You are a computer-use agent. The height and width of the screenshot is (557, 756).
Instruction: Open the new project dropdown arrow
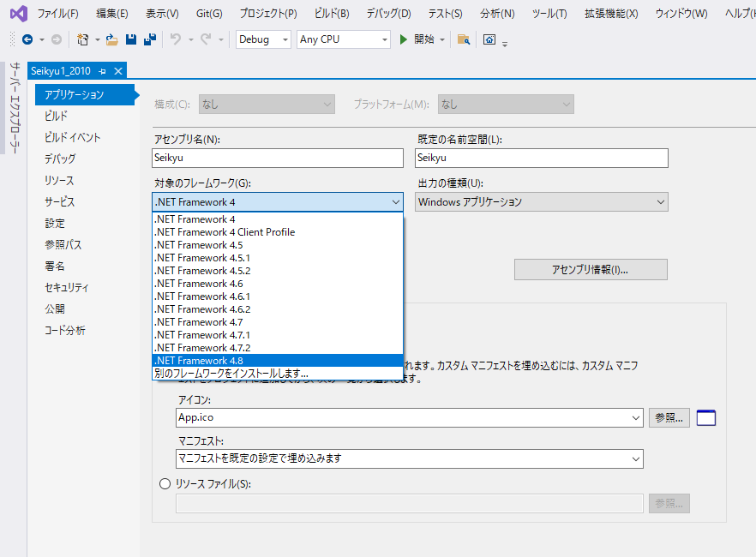(x=98, y=39)
